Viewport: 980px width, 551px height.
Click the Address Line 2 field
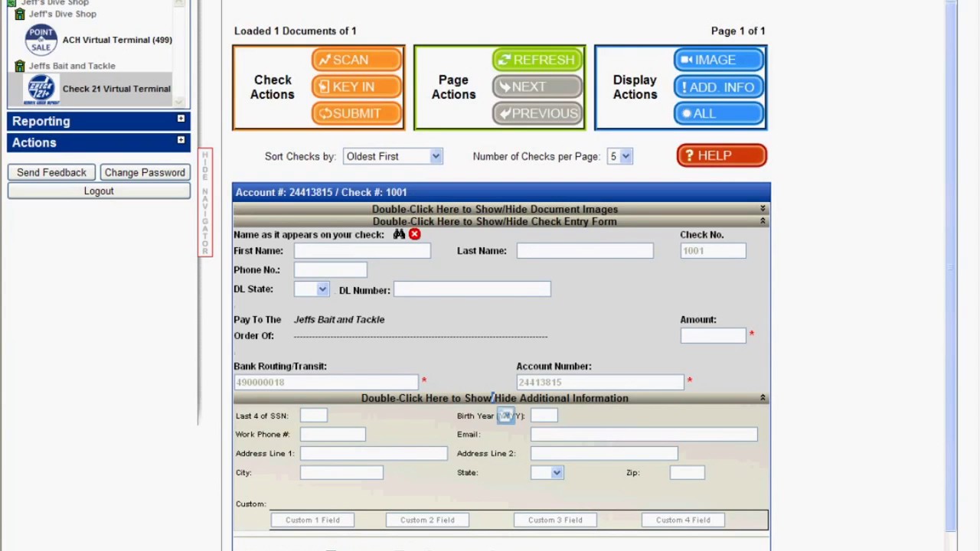604,454
